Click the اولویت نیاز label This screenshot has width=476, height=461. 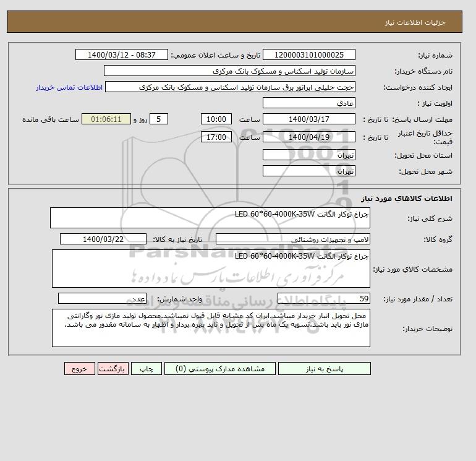[x=435, y=103]
